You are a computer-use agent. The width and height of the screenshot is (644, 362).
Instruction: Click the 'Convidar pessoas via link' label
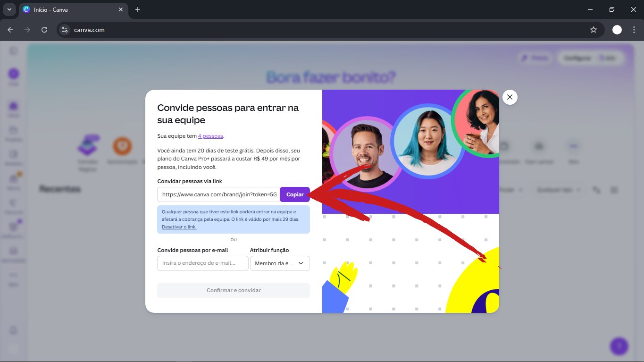point(190,181)
